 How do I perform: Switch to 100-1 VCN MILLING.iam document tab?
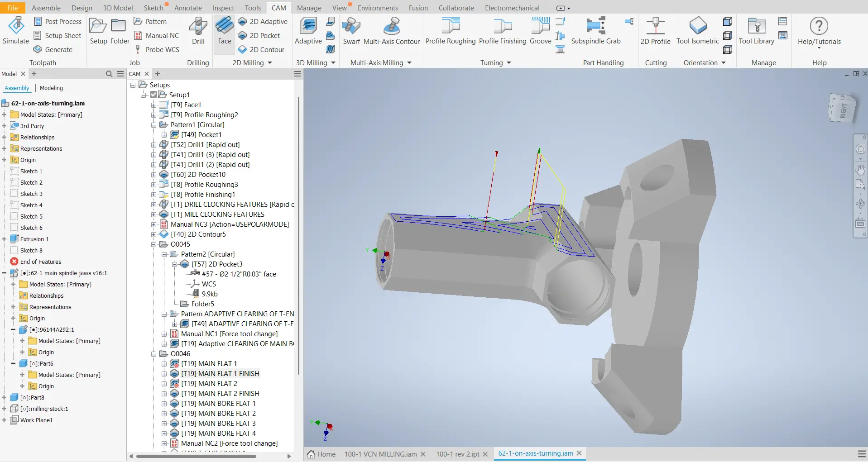(380, 454)
